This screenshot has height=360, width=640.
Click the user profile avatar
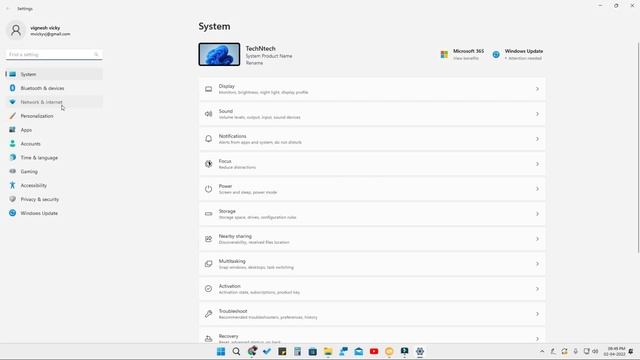[x=16, y=30]
